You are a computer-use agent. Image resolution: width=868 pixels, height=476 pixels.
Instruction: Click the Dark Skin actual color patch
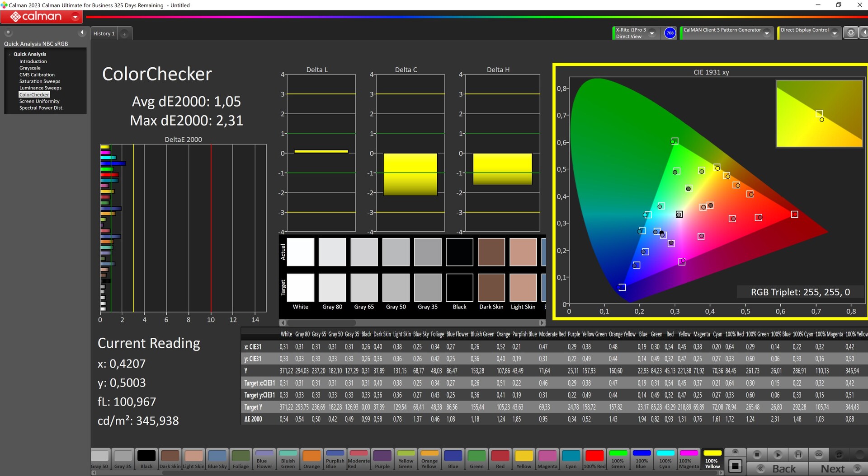[491, 252]
